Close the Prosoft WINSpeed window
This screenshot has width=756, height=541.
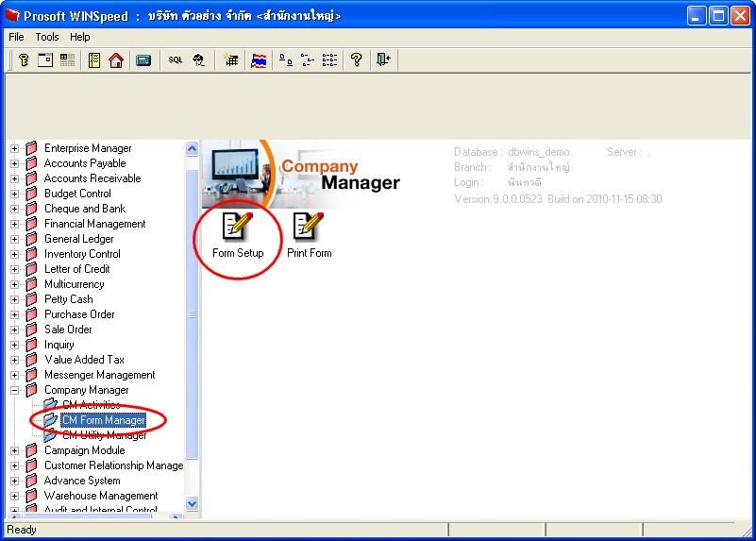click(740, 15)
